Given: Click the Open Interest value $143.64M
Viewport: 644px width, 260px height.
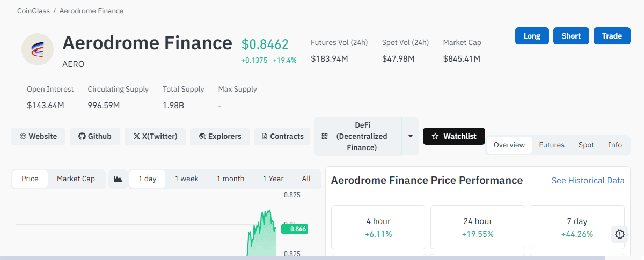Looking at the screenshot, I should point(46,105).
